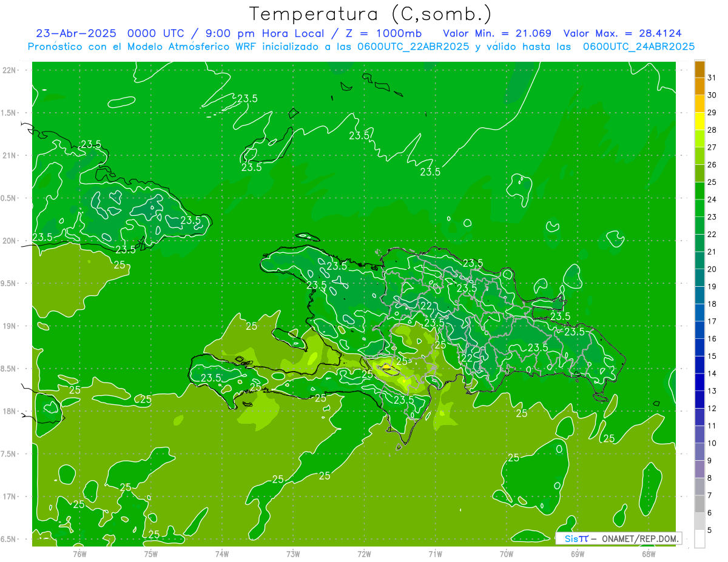
Task: Click the legend value '12'
Action: 712,409
